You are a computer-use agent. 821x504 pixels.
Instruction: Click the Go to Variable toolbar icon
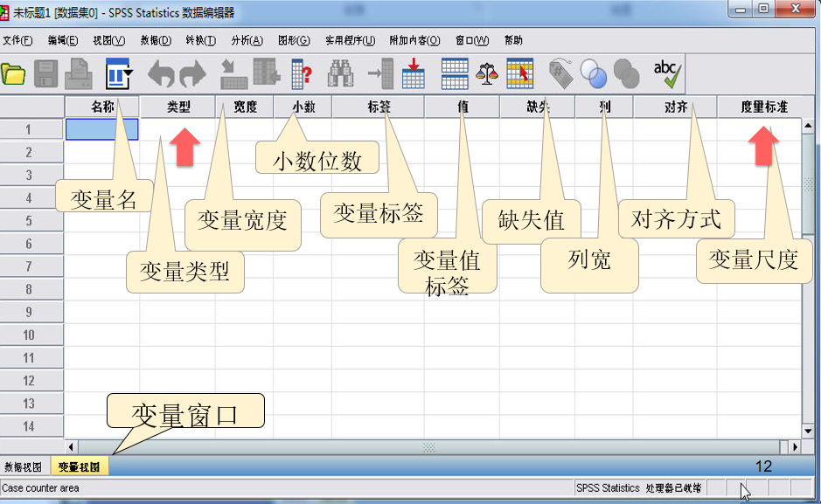coord(267,72)
